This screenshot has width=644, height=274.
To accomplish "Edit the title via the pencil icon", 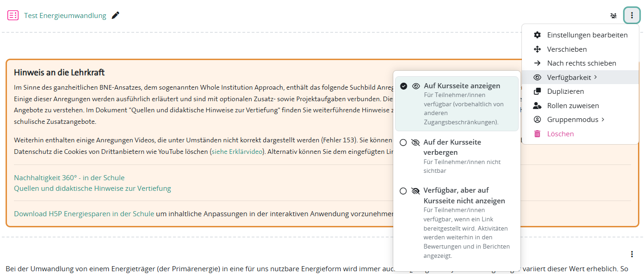I will [116, 16].
